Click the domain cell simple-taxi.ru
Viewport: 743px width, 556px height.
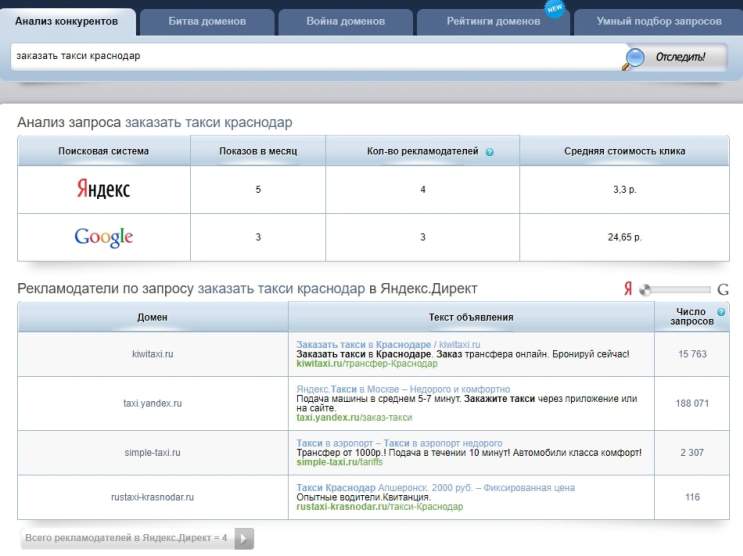[x=153, y=453]
